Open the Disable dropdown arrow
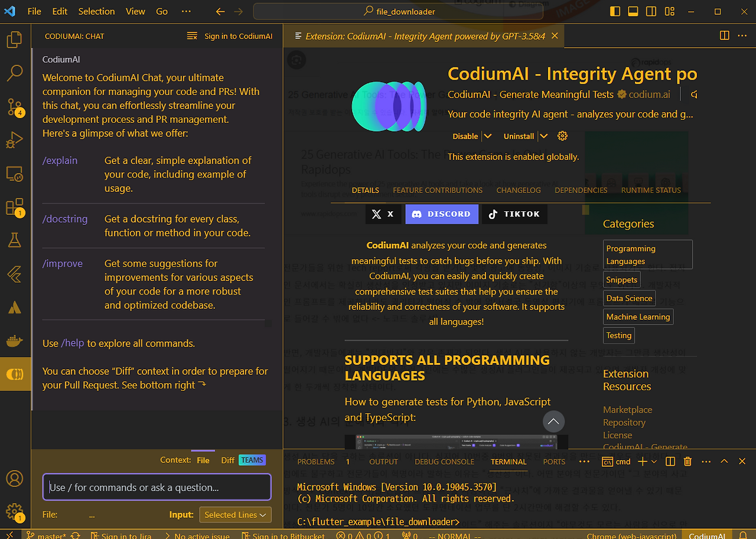 point(487,136)
